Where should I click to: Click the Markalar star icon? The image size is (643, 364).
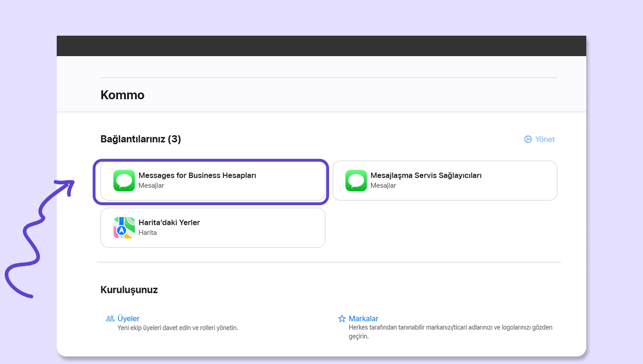[x=342, y=319]
